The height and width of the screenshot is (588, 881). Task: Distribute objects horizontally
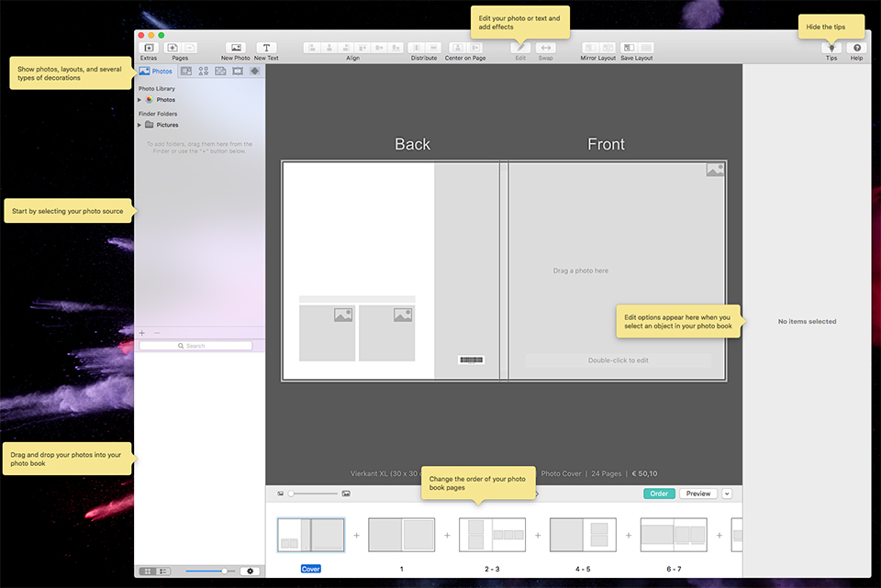pos(417,48)
